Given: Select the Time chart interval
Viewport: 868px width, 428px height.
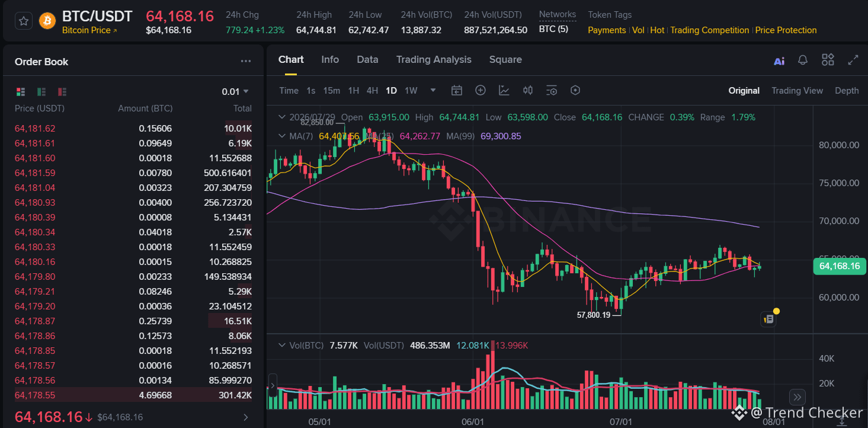Looking at the screenshot, I should point(289,91).
